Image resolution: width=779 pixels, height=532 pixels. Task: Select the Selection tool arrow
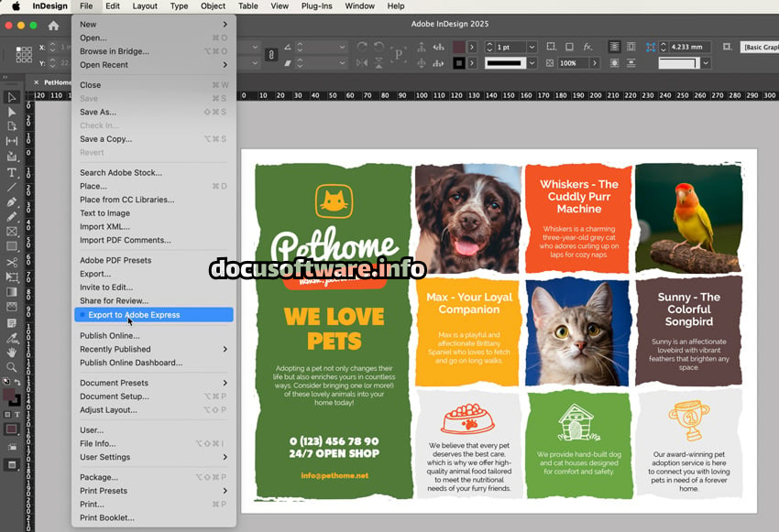tap(11, 97)
